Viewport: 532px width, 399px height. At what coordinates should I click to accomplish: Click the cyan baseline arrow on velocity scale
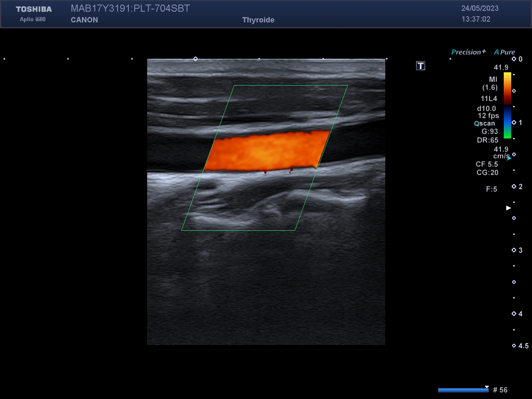tap(509, 158)
